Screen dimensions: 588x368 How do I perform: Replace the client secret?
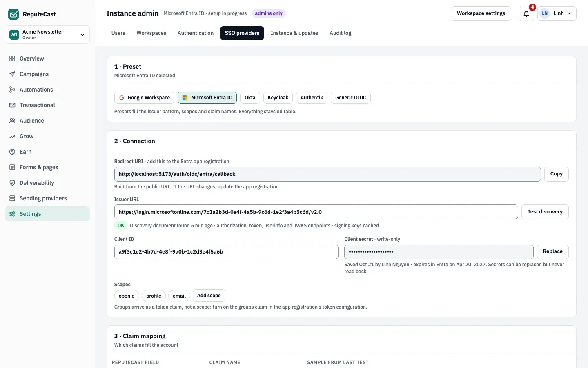point(553,252)
